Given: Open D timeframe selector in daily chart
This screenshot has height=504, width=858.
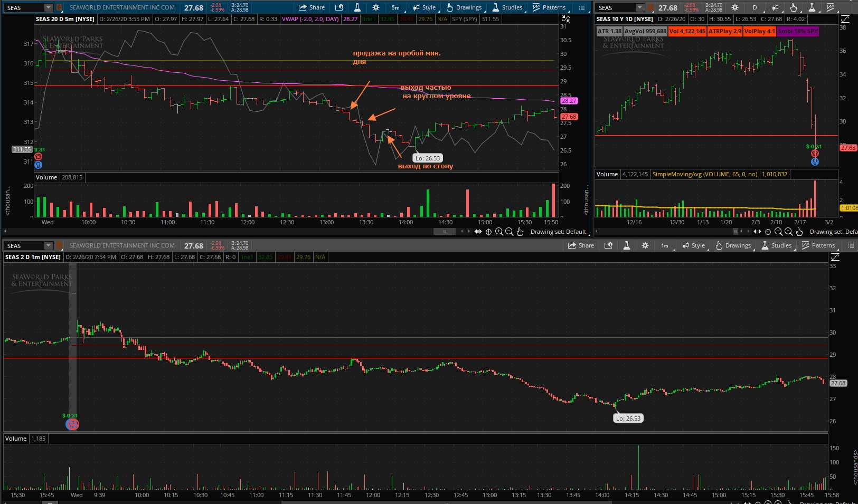Looking at the screenshot, I should click(755, 7).
